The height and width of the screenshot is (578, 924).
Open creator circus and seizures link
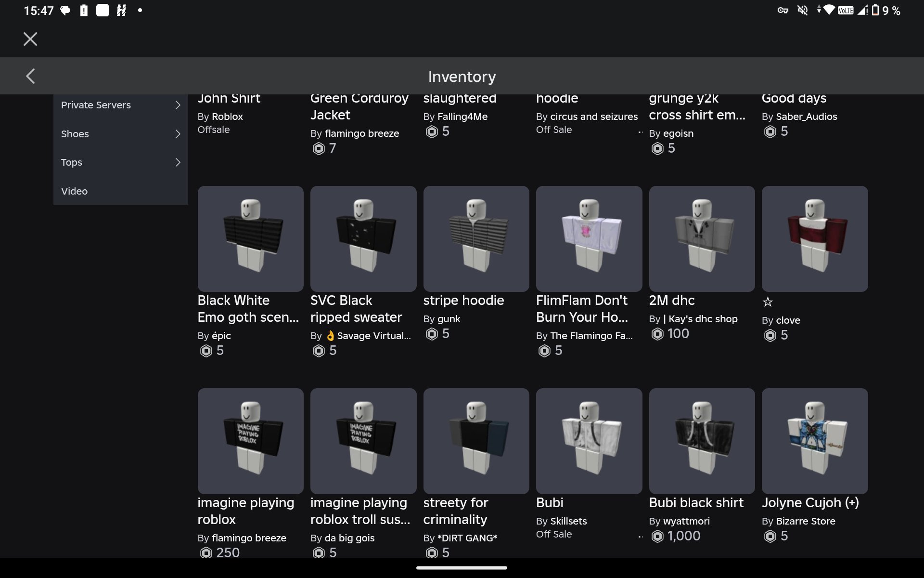point(594,117)
